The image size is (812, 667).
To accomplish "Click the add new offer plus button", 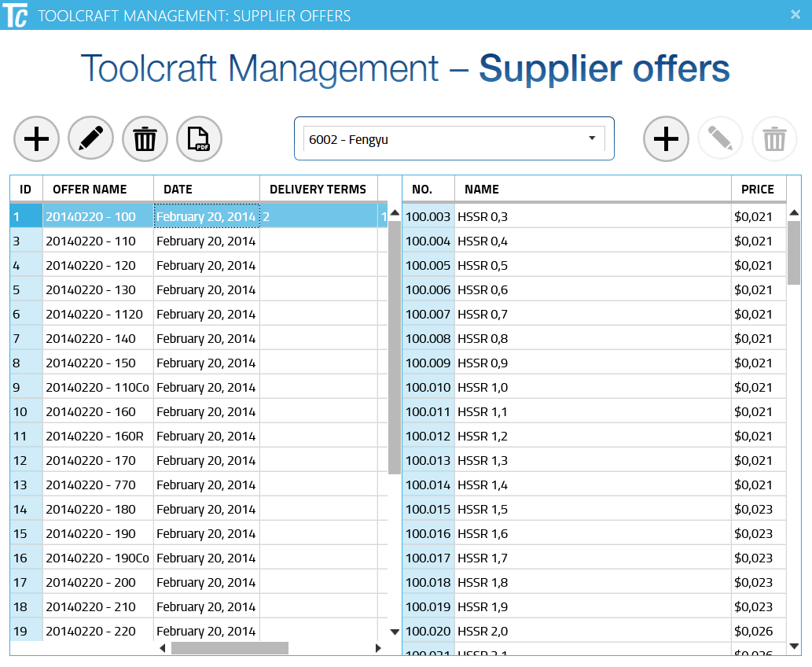I will (x=37, y=139).
